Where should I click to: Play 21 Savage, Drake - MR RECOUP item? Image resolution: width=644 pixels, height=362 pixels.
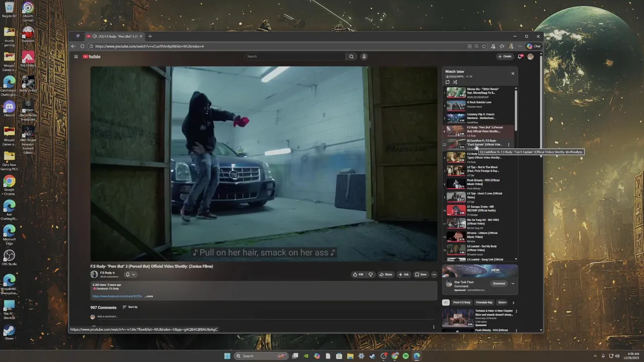pos(478,210)
